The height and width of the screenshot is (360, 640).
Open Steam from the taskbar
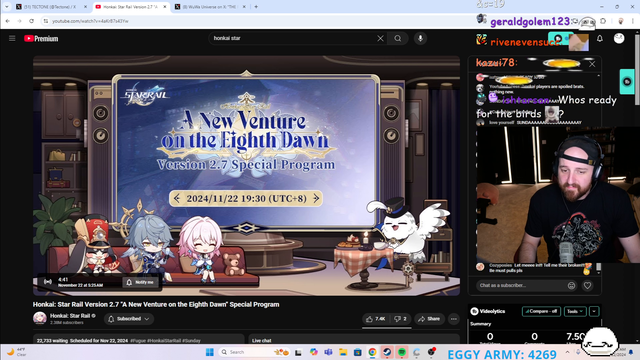(x=387, y=352)
